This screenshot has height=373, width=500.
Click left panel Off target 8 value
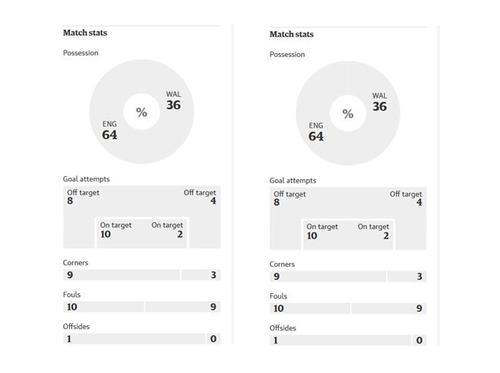click(x=70, y=201)
